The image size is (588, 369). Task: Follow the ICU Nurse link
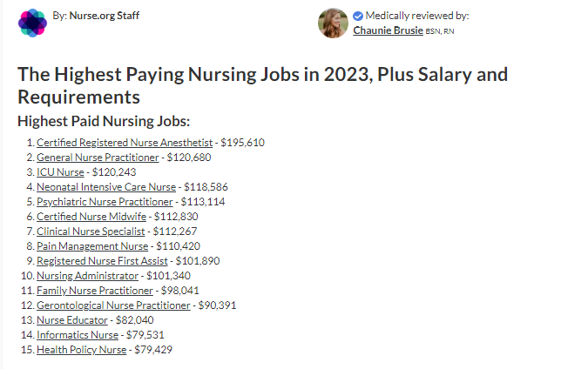click(x=60, y=172)
